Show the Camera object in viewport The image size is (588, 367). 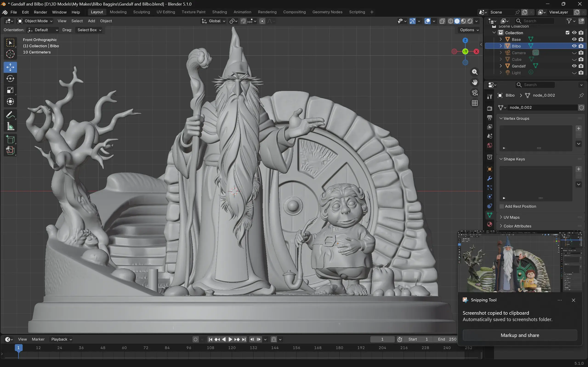[x=574, y=53]
